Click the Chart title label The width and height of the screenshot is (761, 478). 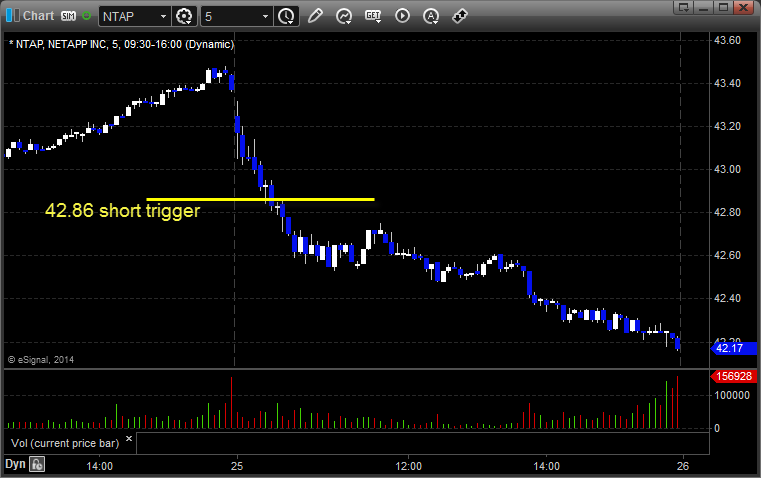pos(39,16)
